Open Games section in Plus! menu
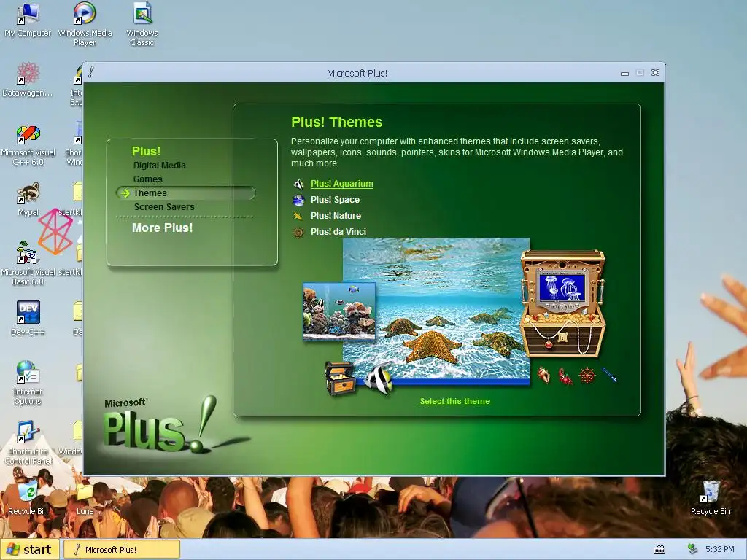Image resolution: width=747 pixels, height=560 pixels. point(147,179)
